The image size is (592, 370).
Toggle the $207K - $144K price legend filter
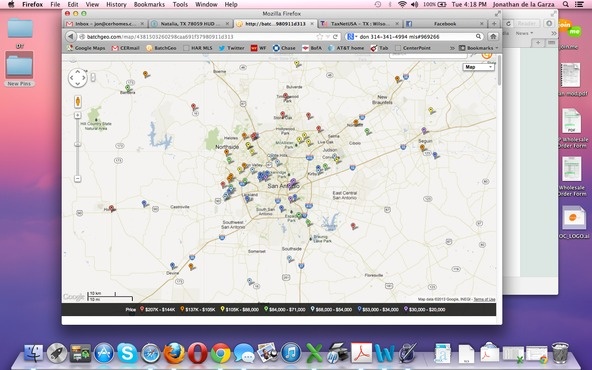pyautogui.click(x=158, y=309)
